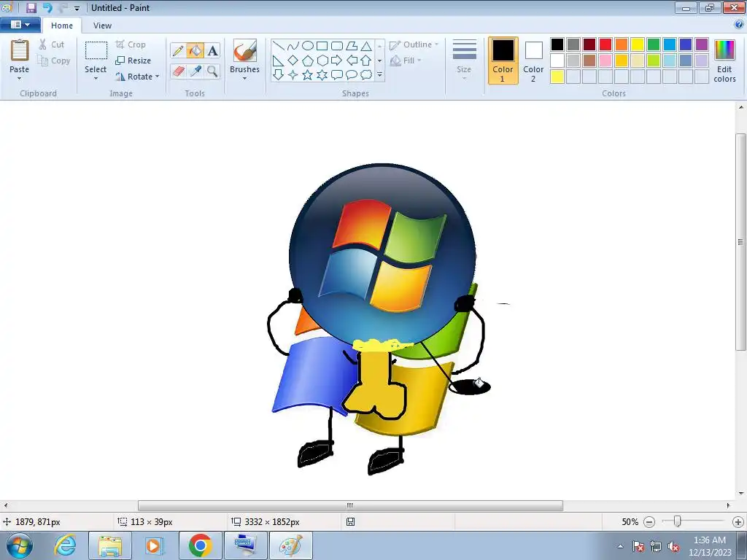
Task: Choose the Right arrow shape
Action: (337, 61)
